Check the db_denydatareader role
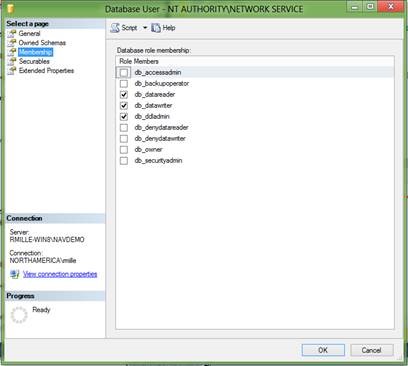408x366 pixels. [124, 127]
